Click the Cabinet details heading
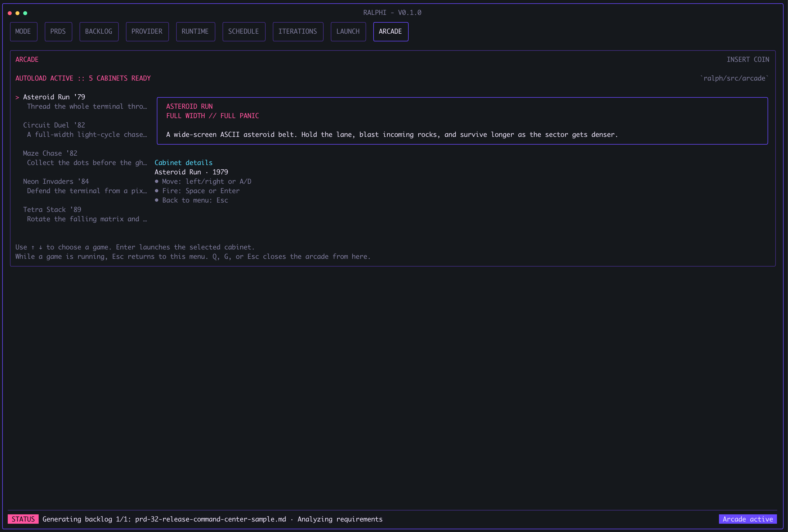This screenshot has width=788, height=532. (x=183, y=163)
